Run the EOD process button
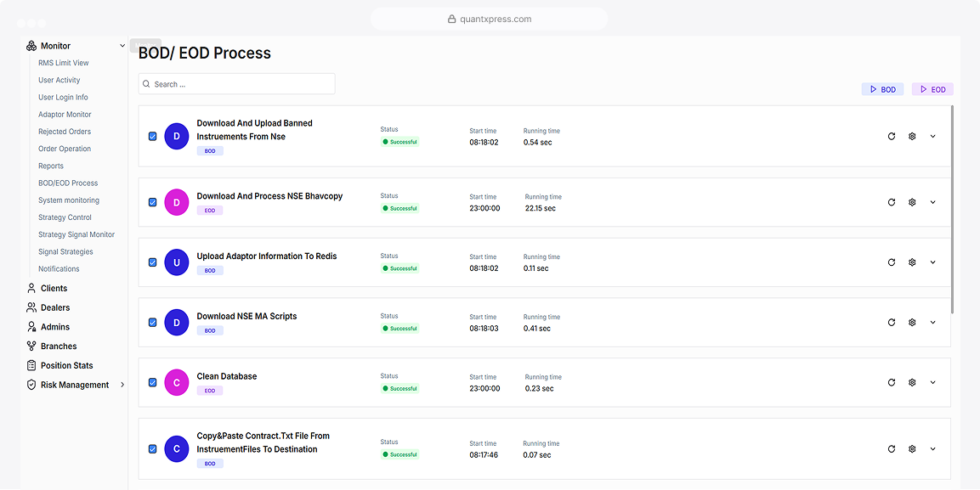This screenshot has width=980, height=490. coord(932,89)
